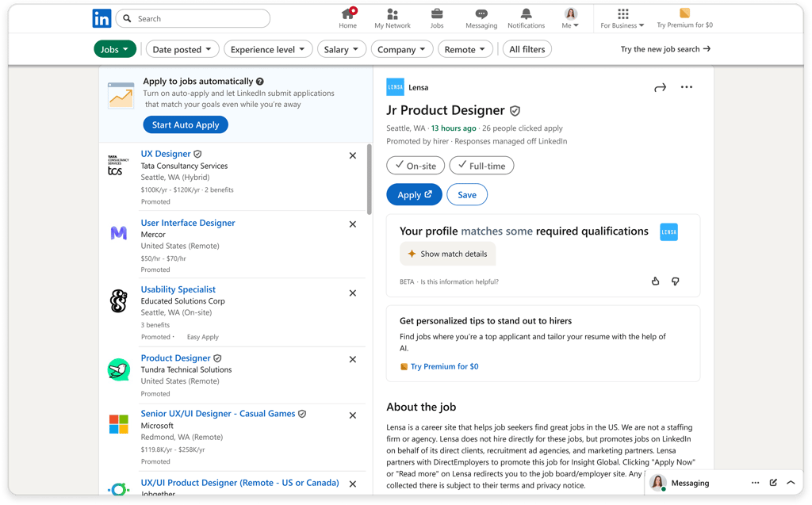Expand Experience level filter
812x505 pixels.
(268, 49)
